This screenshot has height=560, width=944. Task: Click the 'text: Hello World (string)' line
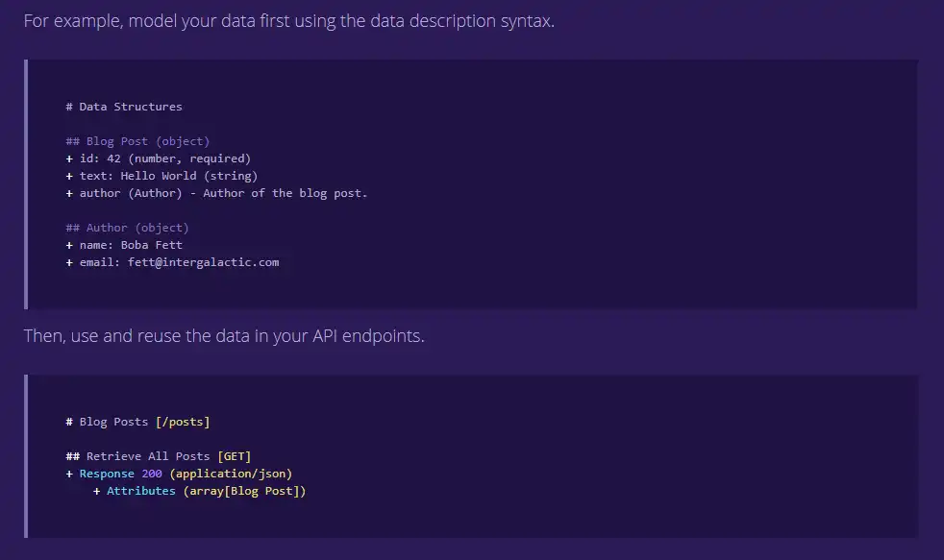click(161, 176)
